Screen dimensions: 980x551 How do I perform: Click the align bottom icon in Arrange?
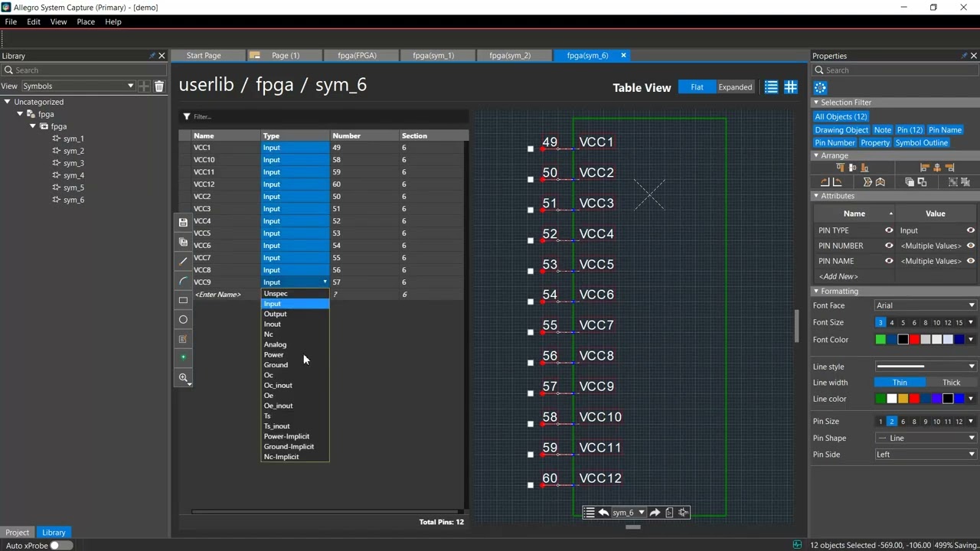coord(864,168)
